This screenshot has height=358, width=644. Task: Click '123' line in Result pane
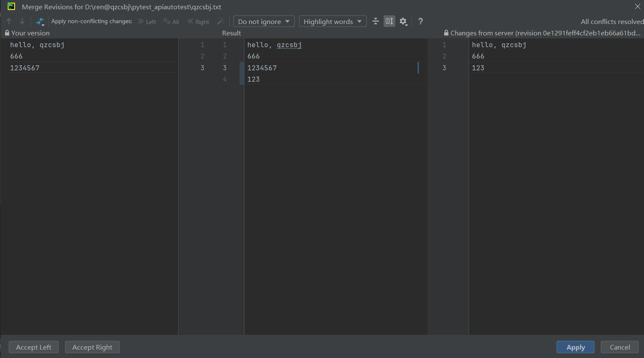point(254,79)
